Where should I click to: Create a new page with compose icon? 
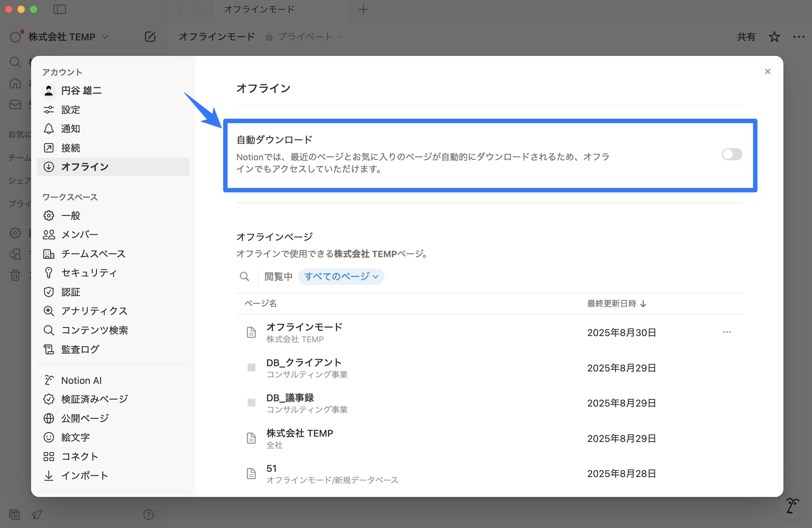coord(150,36)
